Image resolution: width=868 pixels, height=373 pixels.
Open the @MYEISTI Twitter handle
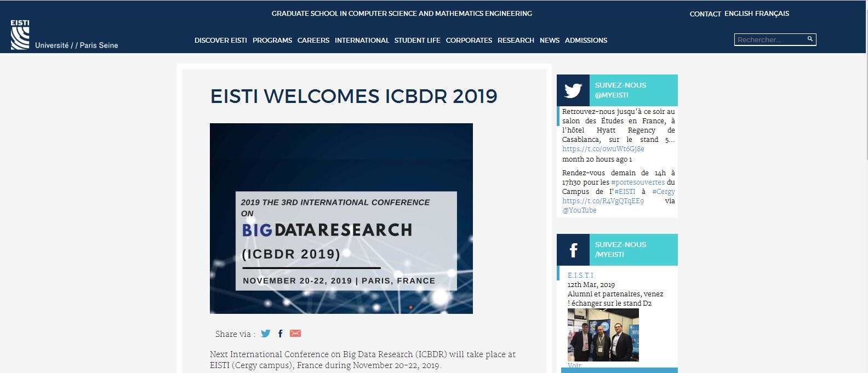pyautogui.click(x=612, y=95)
